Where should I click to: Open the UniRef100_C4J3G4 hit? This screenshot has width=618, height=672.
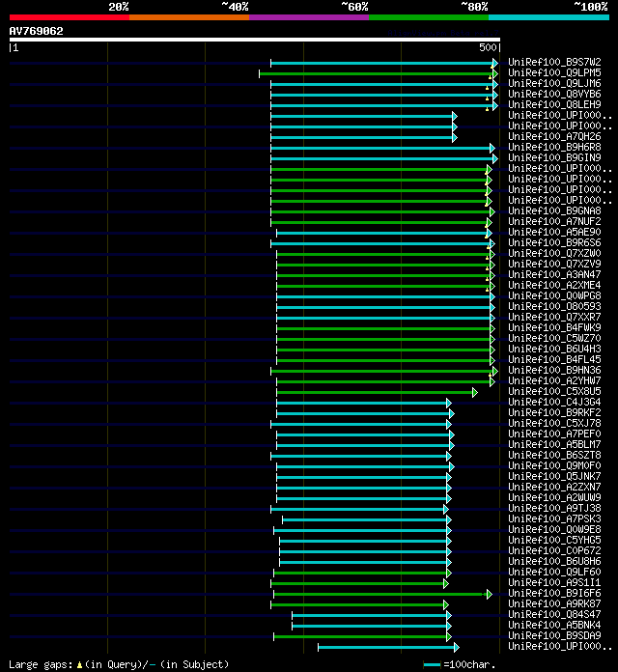pos(554,402)
